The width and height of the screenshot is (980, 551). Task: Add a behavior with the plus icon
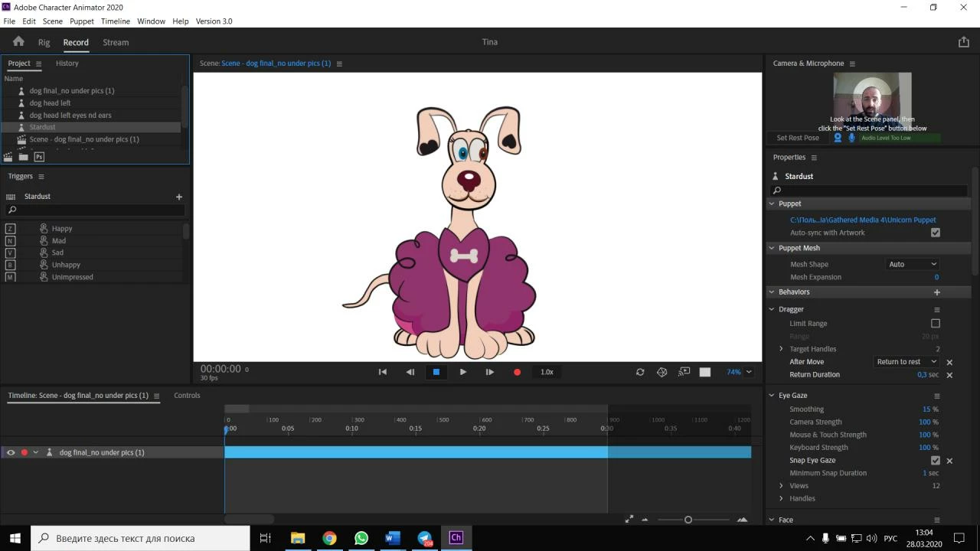(x=936, y=292)
